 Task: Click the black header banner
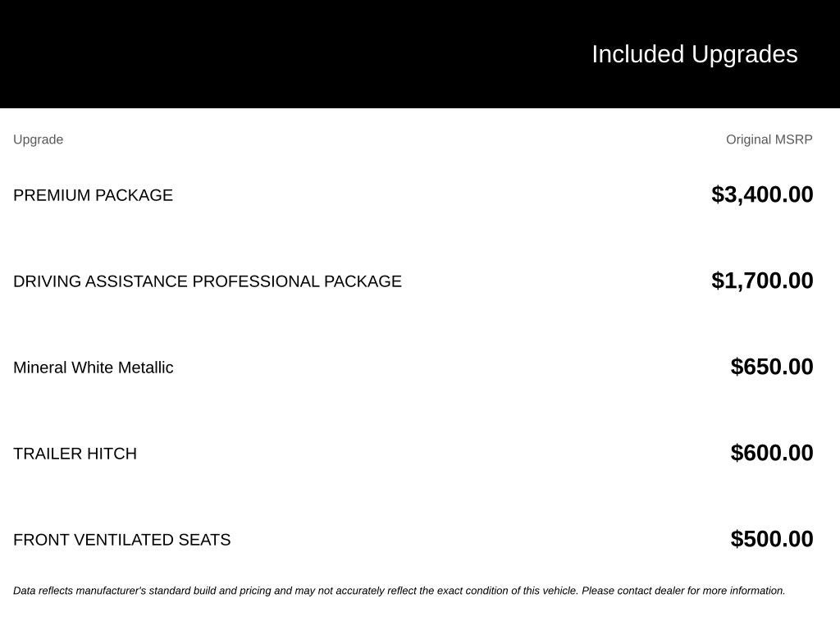point(420,54)
